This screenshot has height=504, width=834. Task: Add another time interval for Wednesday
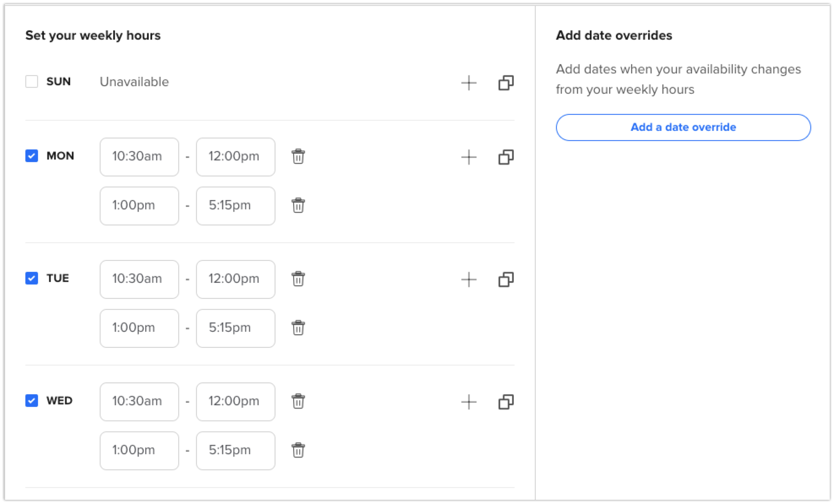pyautogui.click(x=469, y=402)
